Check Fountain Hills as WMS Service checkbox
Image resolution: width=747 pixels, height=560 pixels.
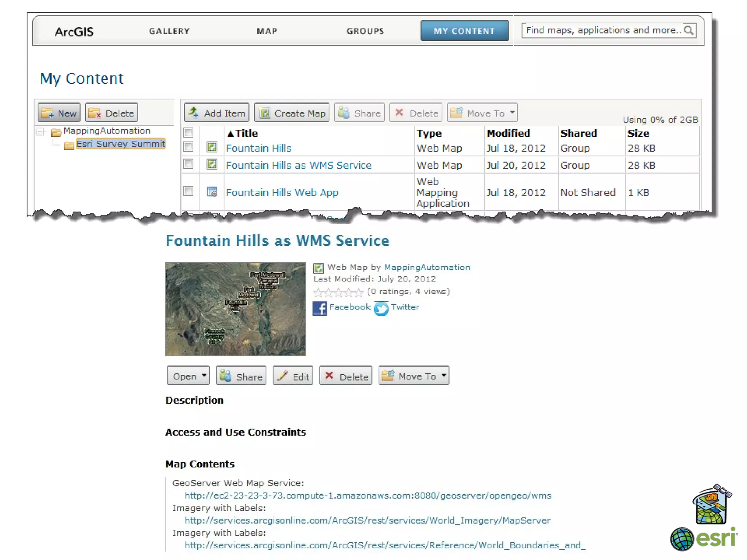coord(188,164)
